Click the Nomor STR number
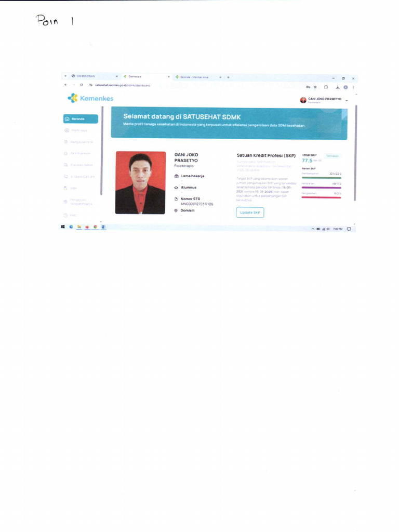Image resolution: width=399 pixels, height=532 pixels. coord(197,204)
